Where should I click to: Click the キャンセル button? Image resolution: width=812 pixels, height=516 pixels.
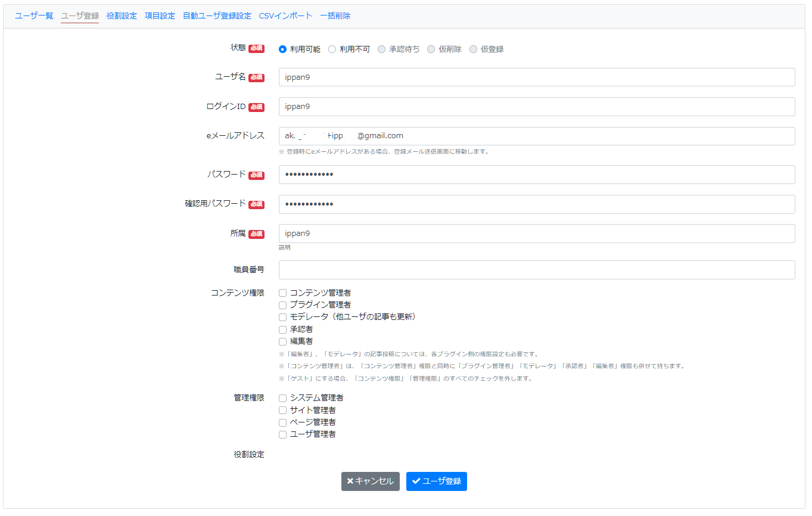coord(370,481)
